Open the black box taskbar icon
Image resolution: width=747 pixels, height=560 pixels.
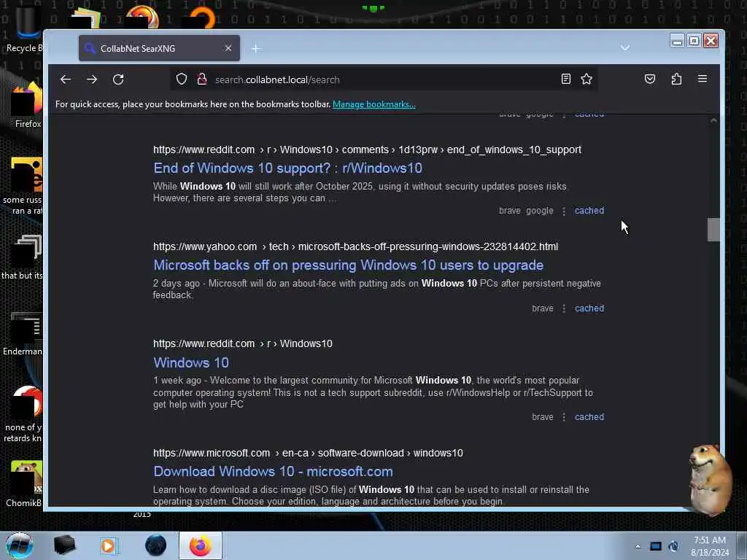[x=64, y=545]
